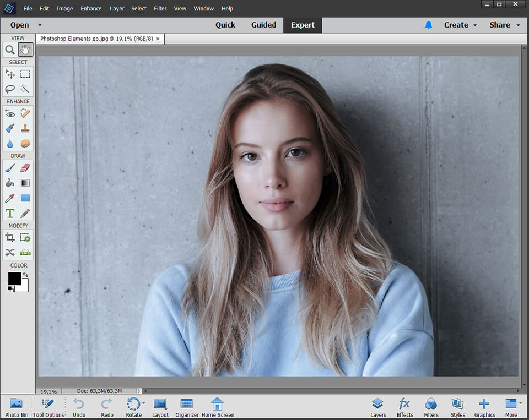Open the Filter menu
This screenshot has width=529, height=420.
click(x=160, y=8)
